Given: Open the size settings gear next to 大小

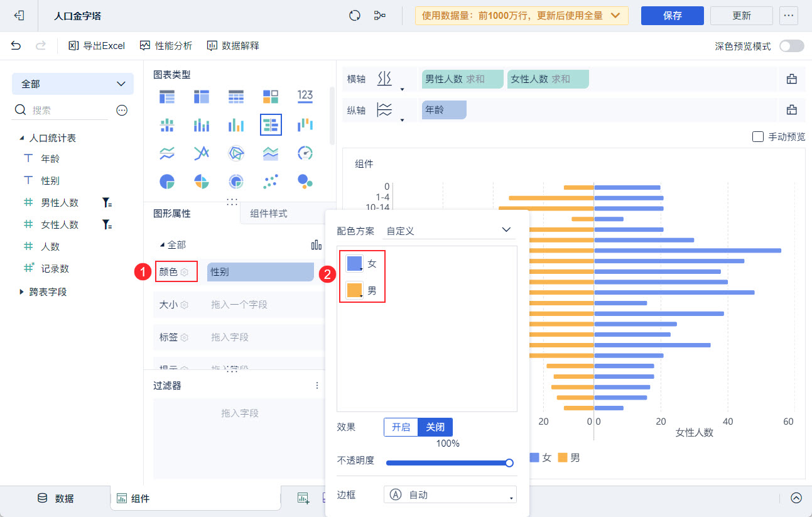Looking at the screenshot, I should 185,305.
